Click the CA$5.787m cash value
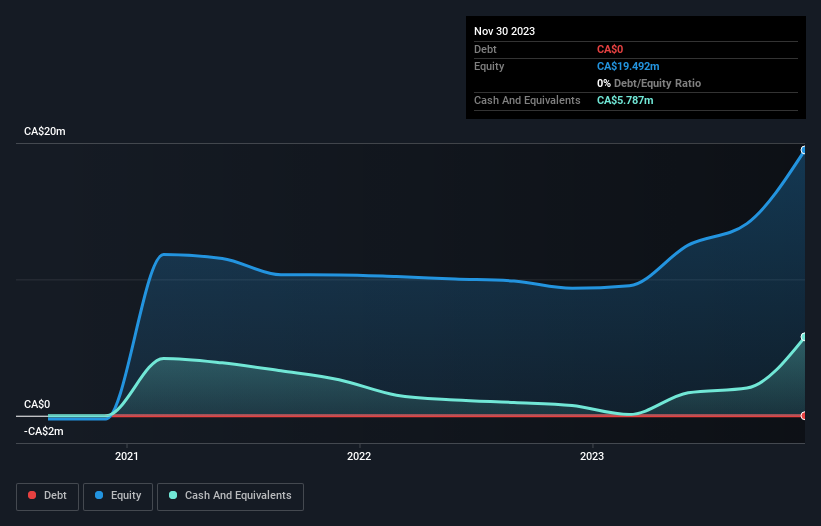Viewport: 821px width, 526px height. [x=625, y=100]
